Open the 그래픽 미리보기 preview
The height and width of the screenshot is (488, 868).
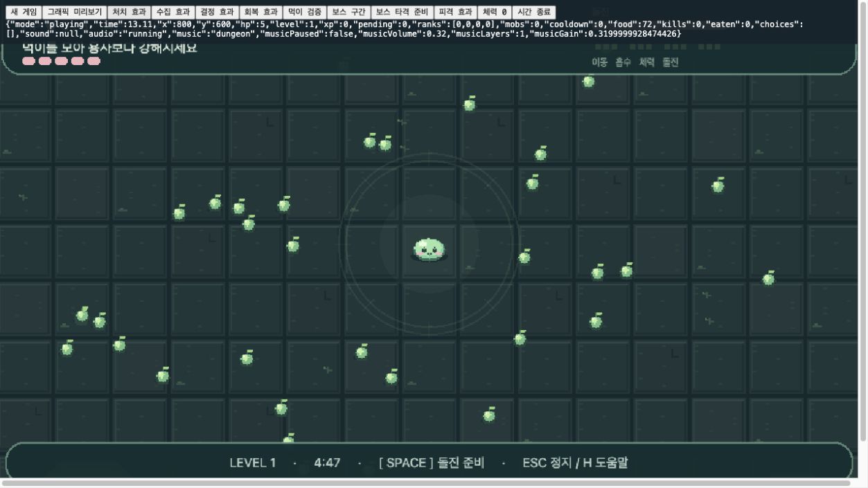tap(74, 12)
